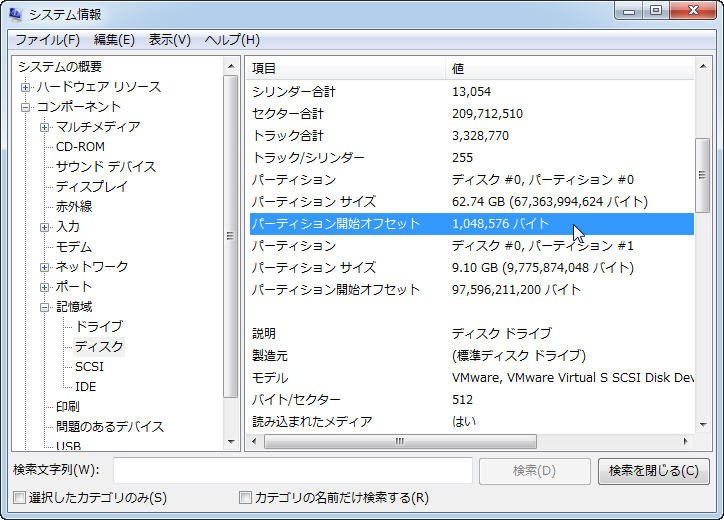The height and width of the screenshot is (520, 724).
Task: Maximize the システム情報 window
Action: (x=656, y=11)
